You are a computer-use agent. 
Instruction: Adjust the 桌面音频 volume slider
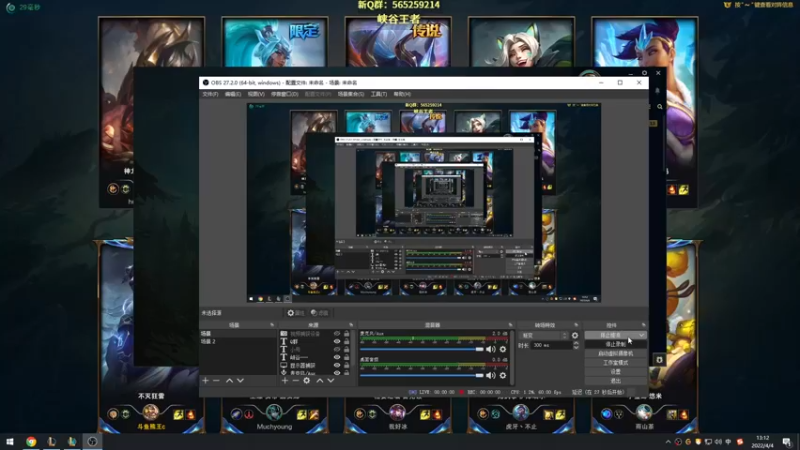(x=421, y=376)
